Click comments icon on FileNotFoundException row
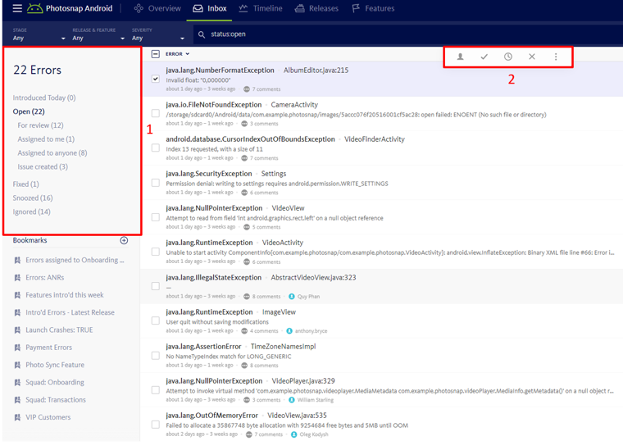 pyautogui.click(x=244, y=124)
